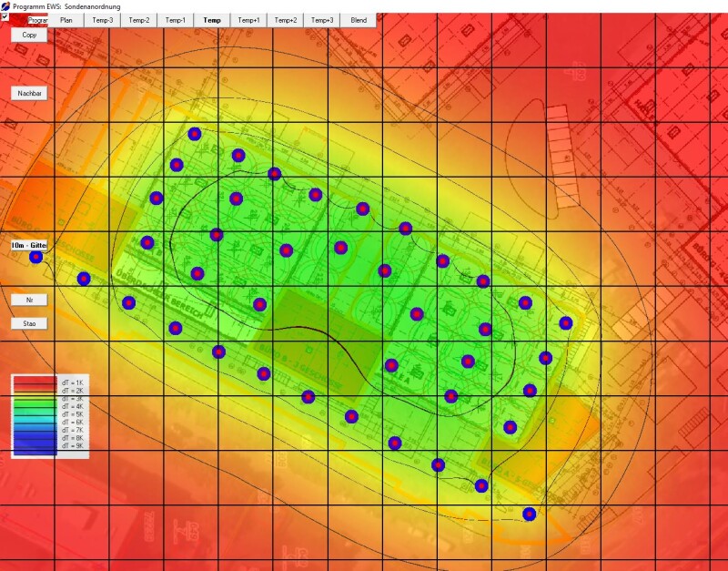Select the topmost borehole probe marker
Screen dimensions: 728x571
tap(194, 134)
